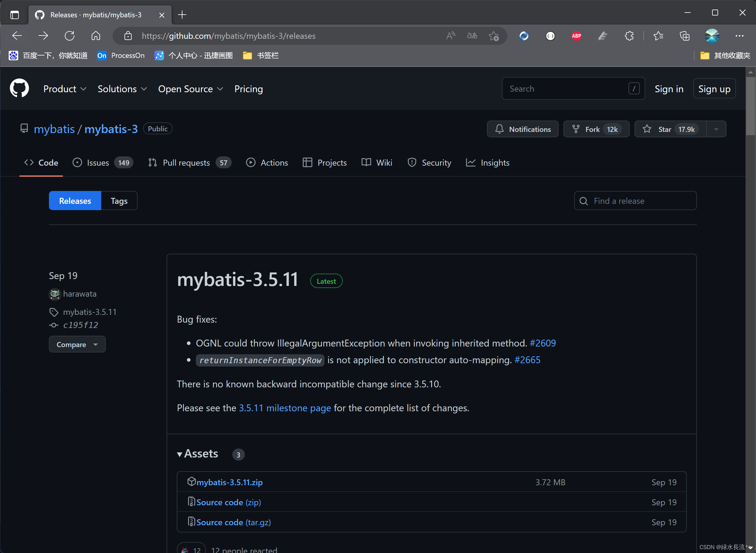Click Sign in
Screen dimensions: 756x553
coord(669,89)
